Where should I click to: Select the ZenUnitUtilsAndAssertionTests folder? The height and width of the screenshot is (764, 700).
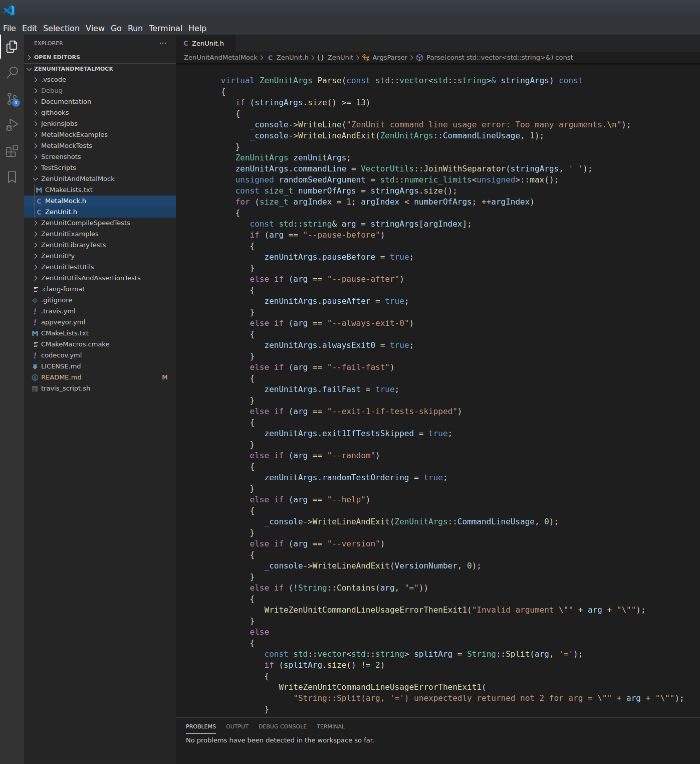coord(100,278)
